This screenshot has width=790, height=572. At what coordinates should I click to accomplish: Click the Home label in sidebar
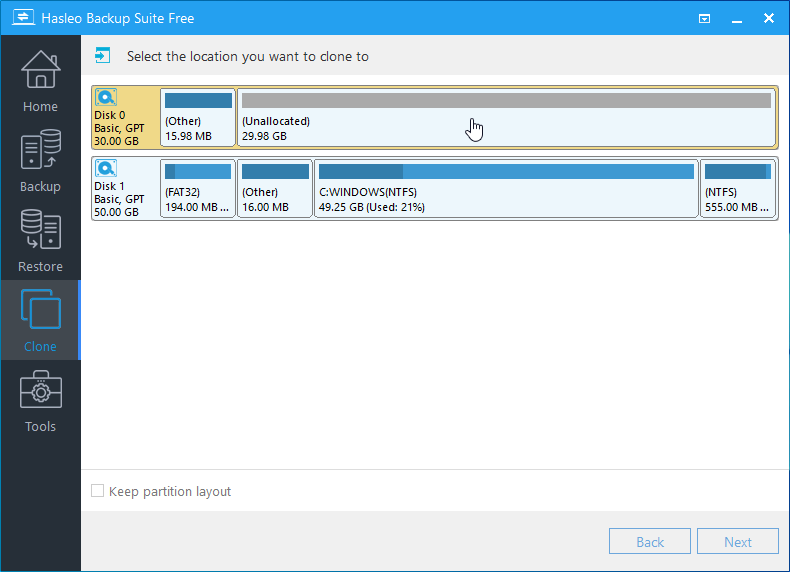[x=40, y=107]
